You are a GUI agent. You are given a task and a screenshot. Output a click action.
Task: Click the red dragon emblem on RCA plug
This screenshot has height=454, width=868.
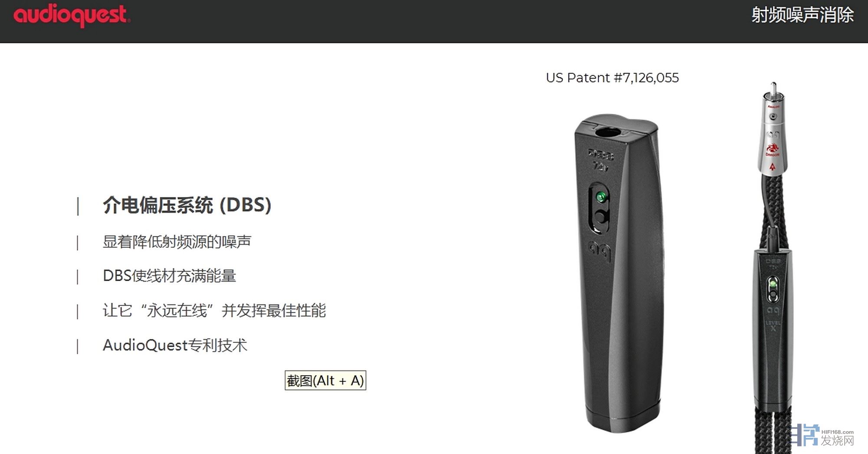pos(773,149)
